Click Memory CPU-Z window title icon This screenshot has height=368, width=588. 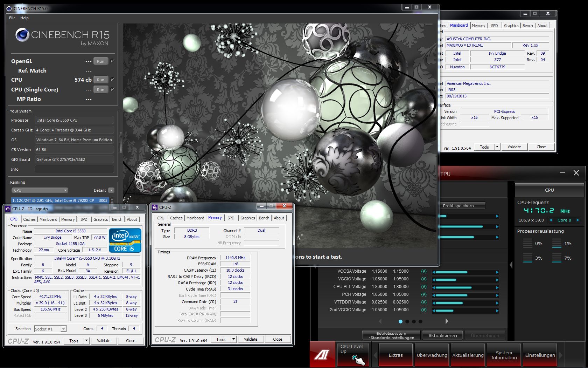coord(155,207)
